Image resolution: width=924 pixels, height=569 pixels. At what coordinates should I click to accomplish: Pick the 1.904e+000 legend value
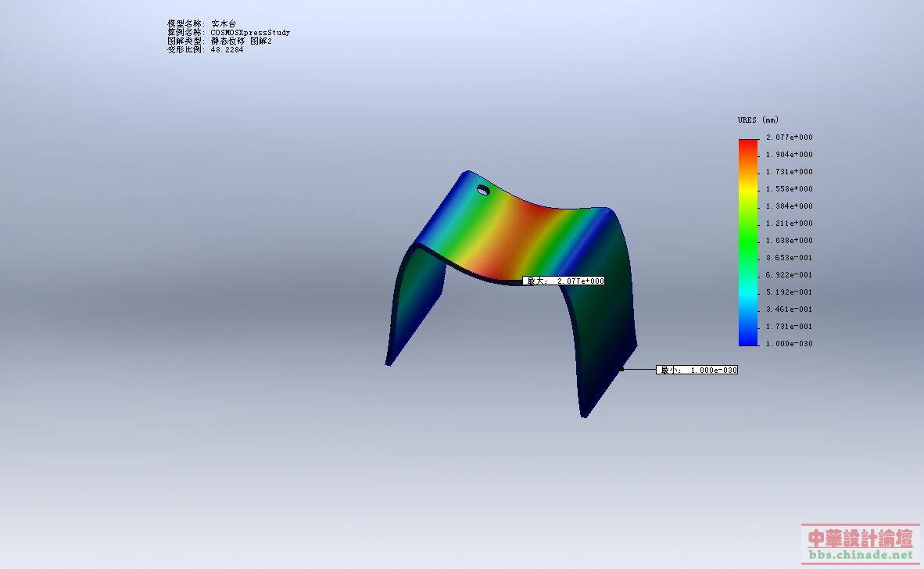pyautogui.click(x=789, y=154)
